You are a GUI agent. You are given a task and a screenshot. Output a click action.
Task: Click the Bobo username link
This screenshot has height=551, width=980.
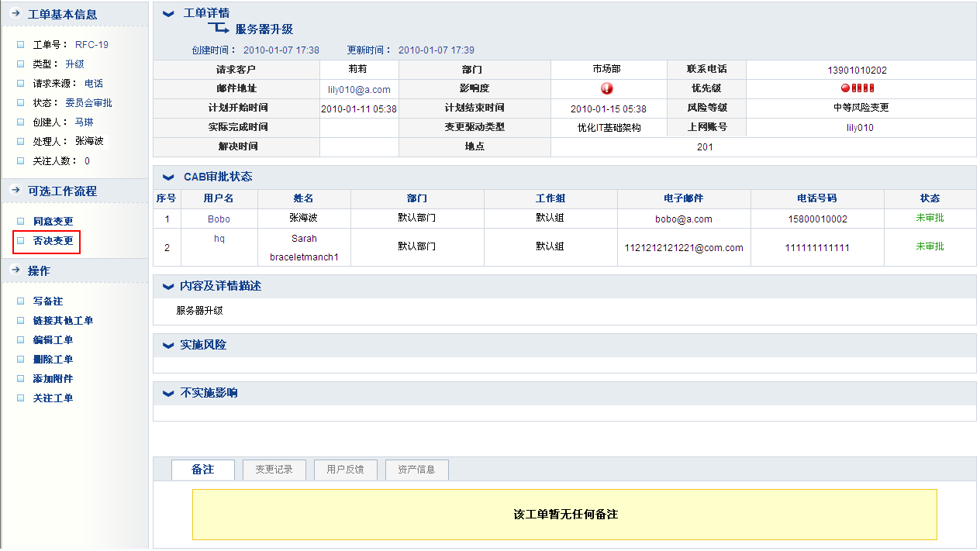[x=219, y=219]
